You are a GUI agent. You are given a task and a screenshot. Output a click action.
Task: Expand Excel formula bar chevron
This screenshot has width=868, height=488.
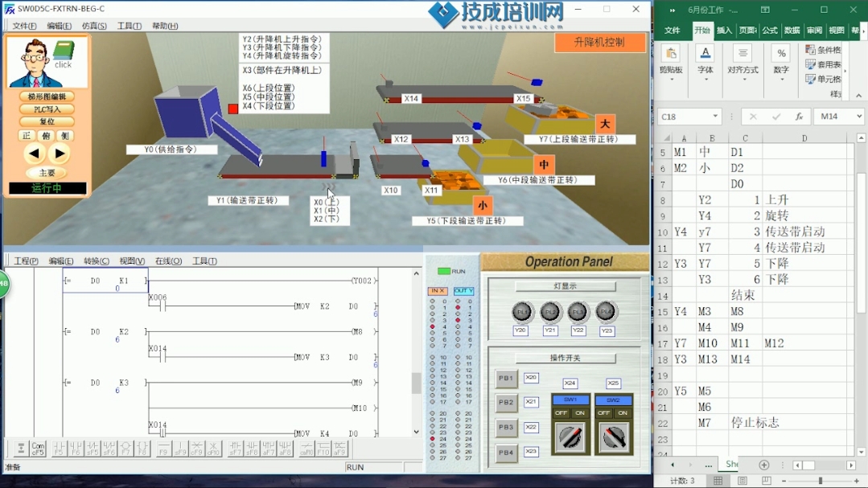tap(859, 117)
